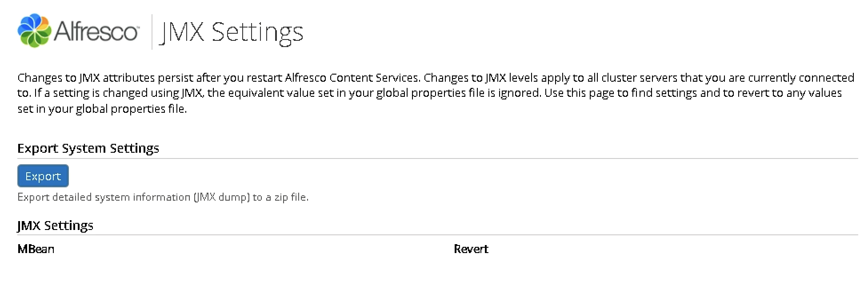This screenshot has height=293, width=868.
Task: Click the line starting 'to. If a setting'
Action: tap(430, 93)
